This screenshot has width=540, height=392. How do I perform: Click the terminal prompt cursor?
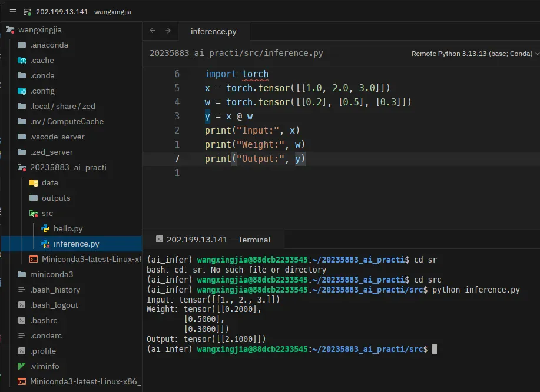[x=435, y=349]
